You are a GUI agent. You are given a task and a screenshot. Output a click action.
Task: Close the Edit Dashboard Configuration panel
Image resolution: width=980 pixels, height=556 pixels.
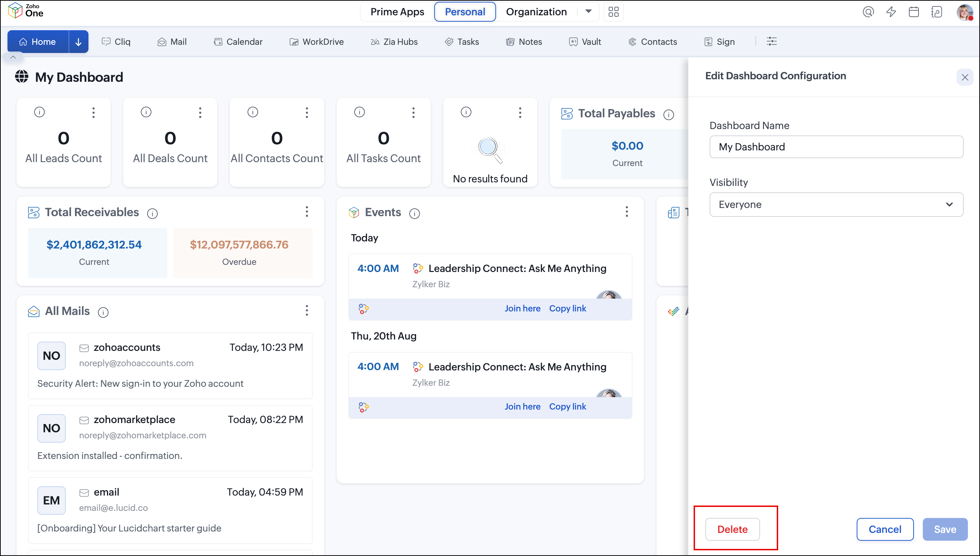click(965, 77)
